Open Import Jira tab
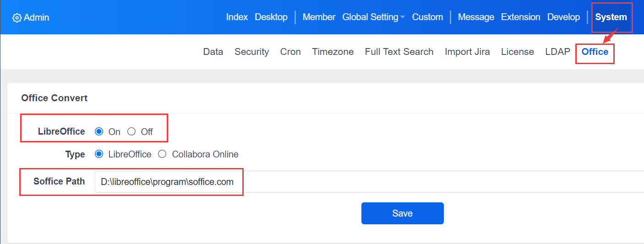The height and width of the screenshot is (244, 644). point(467,52)
